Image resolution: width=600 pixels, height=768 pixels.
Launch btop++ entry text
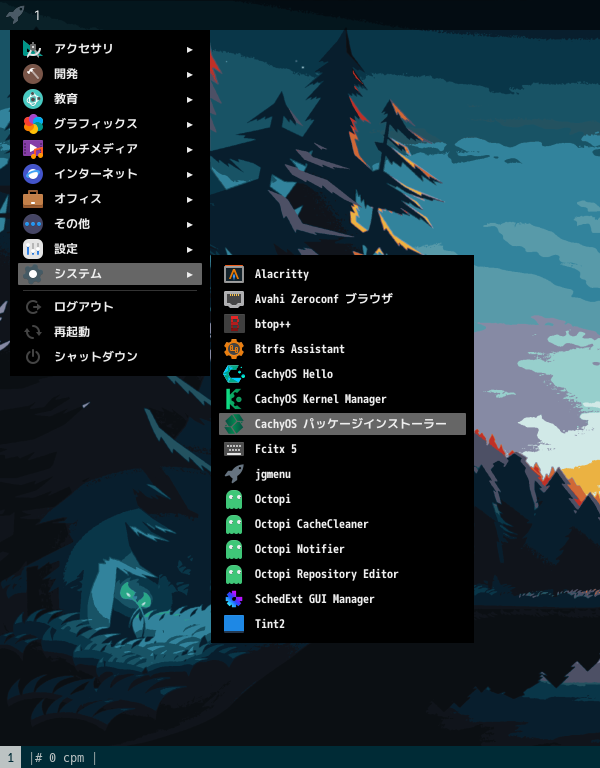tap(272, 324)
